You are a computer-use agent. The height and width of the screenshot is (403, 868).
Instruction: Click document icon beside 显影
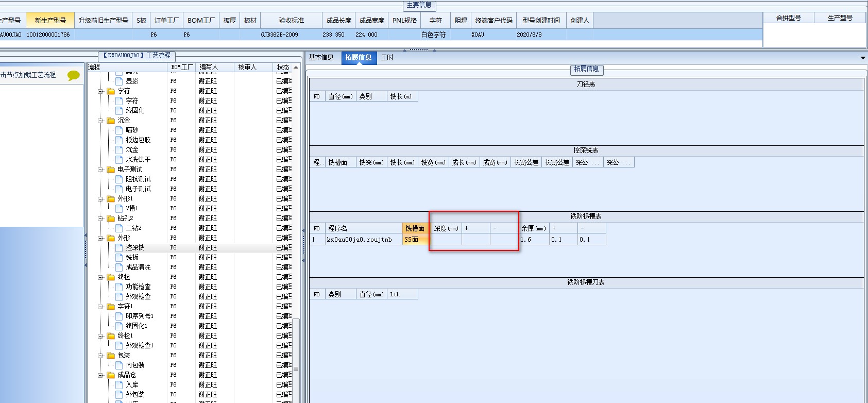click(119, 81)
